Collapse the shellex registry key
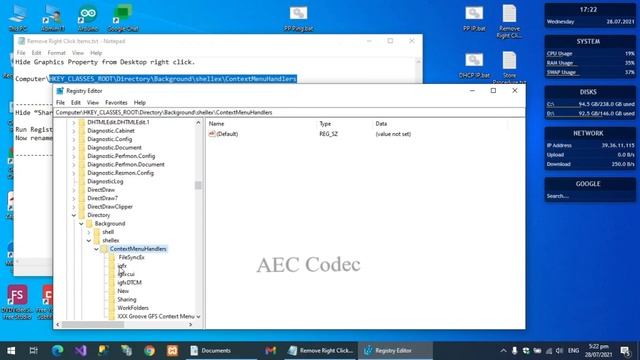The image size is (640, 360). point(89,240)
